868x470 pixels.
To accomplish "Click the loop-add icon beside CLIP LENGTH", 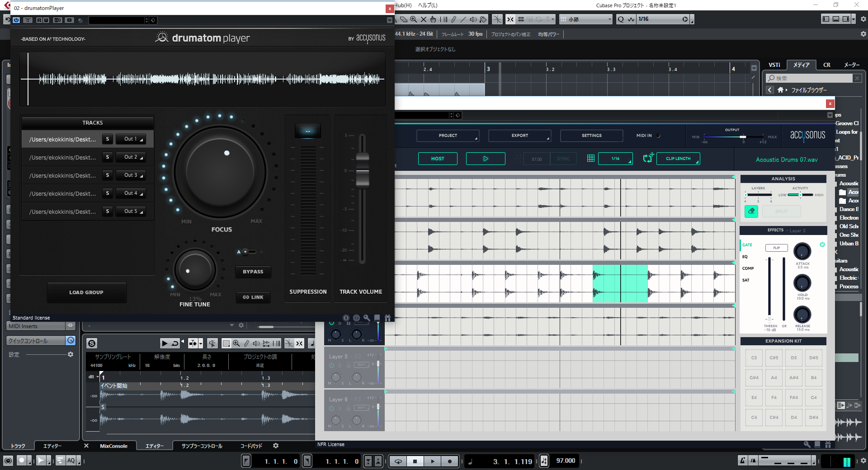I will (648, 158).
